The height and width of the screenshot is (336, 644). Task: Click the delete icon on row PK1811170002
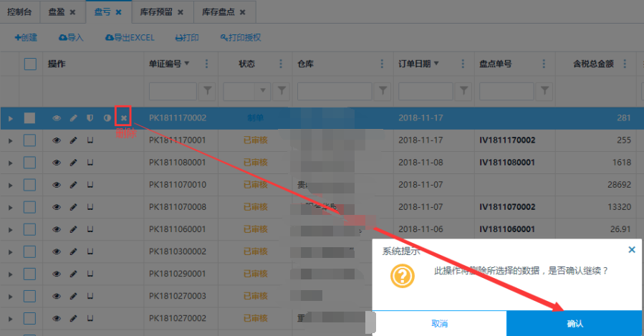pyautogui.click(x=123, y=118)
